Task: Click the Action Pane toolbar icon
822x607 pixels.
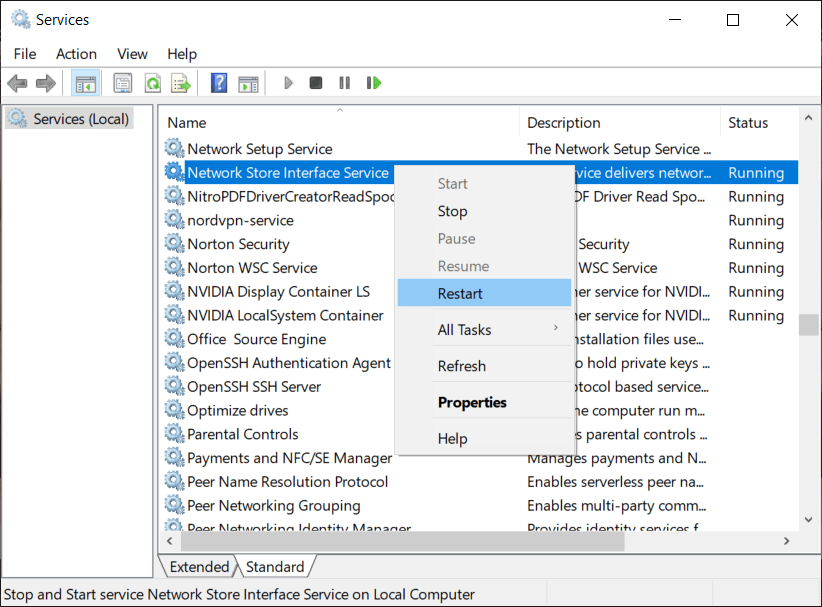Action: (246, 82)
